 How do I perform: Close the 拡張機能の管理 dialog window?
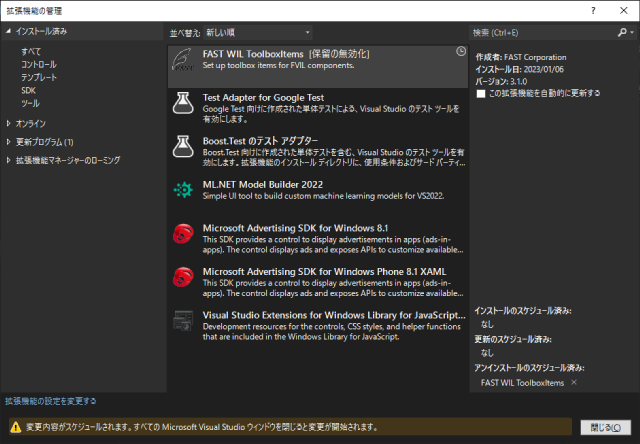tap(624, 11)
